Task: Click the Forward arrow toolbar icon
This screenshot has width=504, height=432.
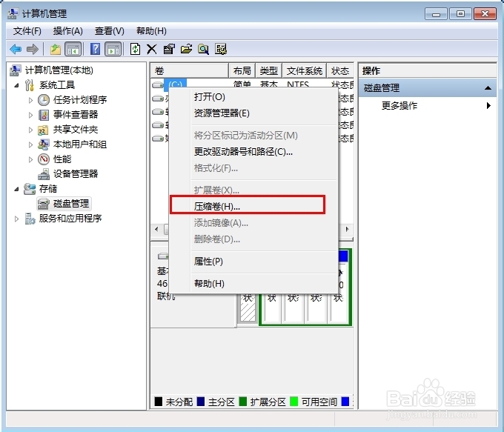Action: point(32,49)
